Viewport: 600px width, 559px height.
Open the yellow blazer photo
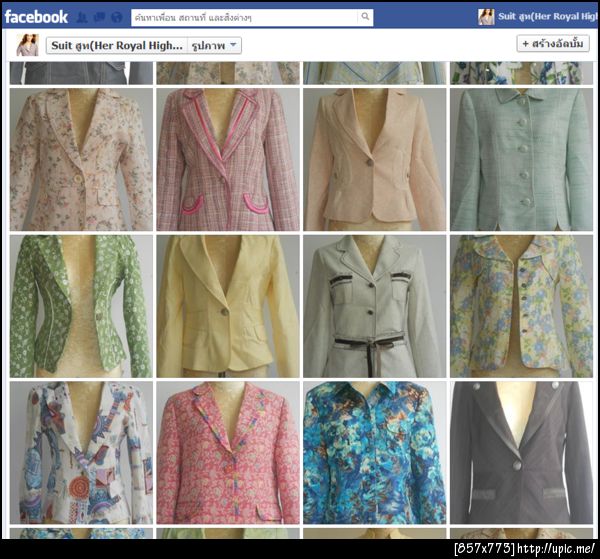coord(228,306)
